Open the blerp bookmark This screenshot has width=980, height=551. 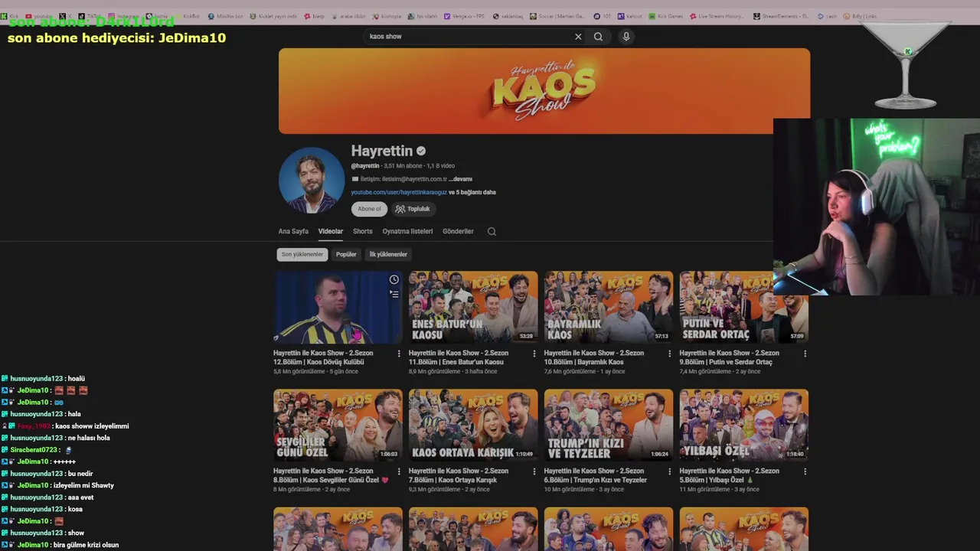(x=315, y=16)
